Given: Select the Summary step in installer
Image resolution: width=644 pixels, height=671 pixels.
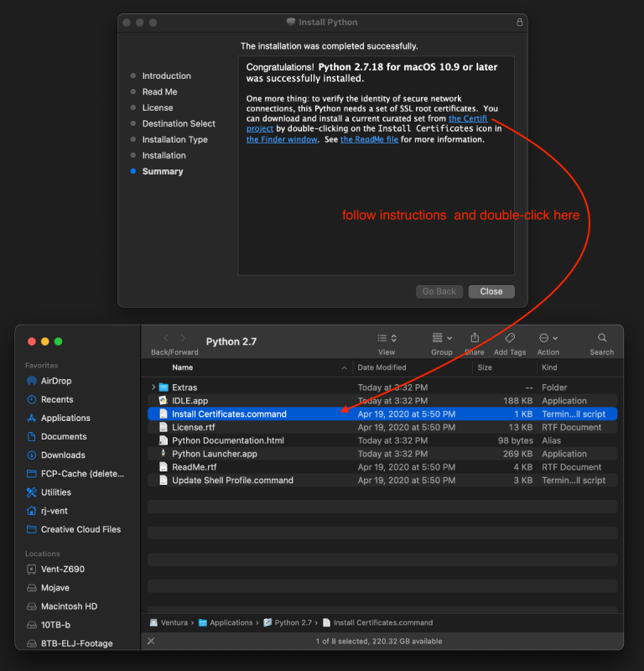Looking at the screenshot, I should [x=163, y=171].
